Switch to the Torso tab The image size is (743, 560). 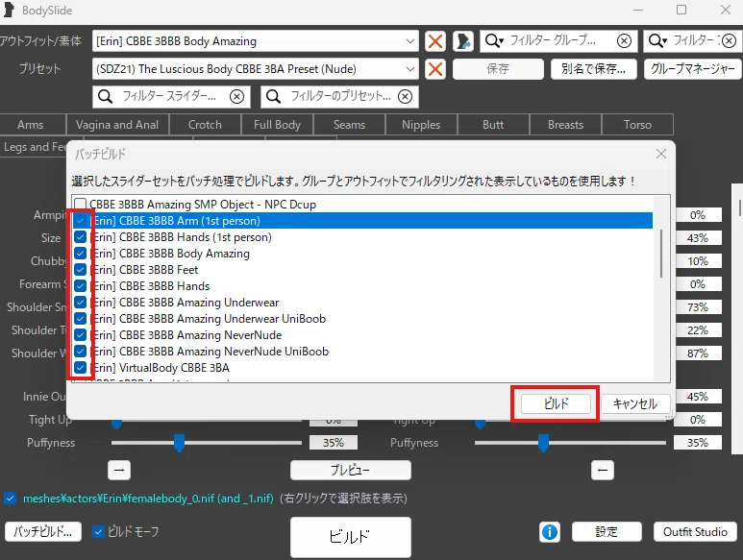[x=637, y=125]
